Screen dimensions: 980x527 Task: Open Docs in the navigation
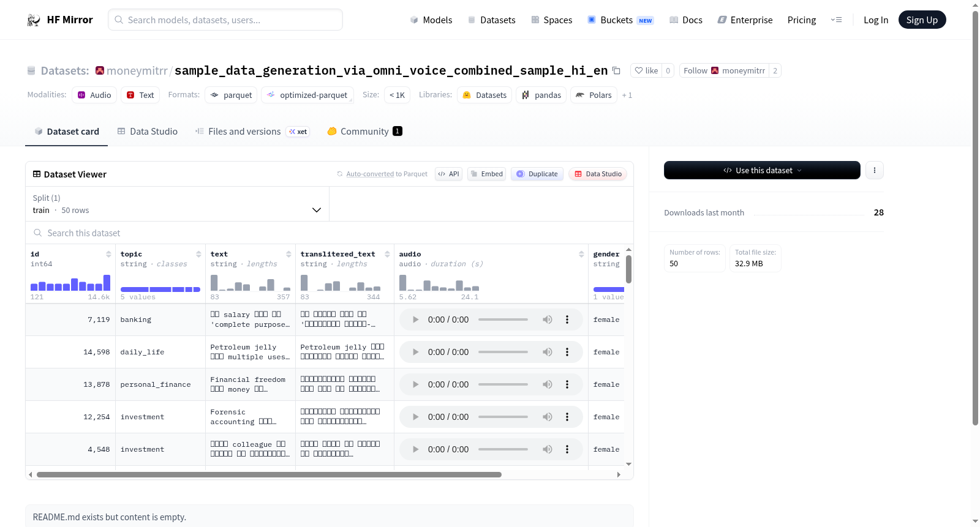(x=686, y=20)
